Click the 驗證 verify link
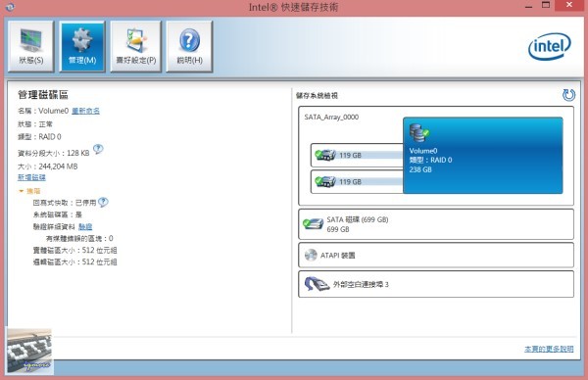 click(x=85, y=226)
